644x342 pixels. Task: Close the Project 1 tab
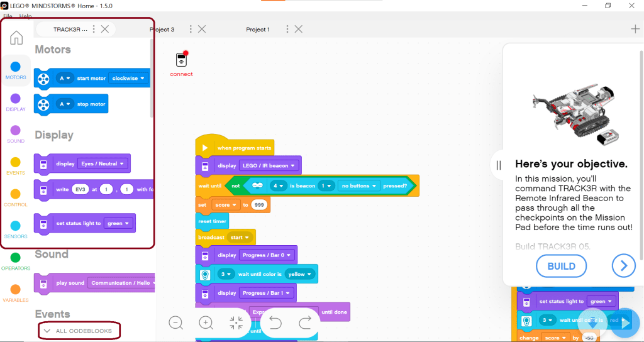[299, 29]
